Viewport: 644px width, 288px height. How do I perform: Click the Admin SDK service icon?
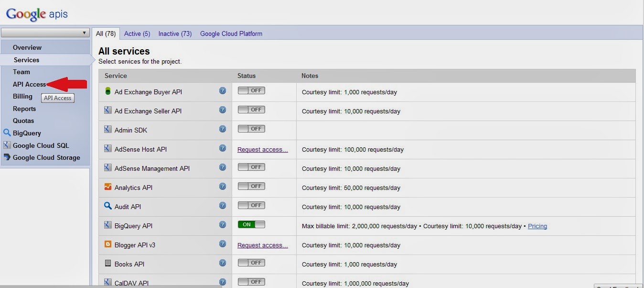(108, 129)
